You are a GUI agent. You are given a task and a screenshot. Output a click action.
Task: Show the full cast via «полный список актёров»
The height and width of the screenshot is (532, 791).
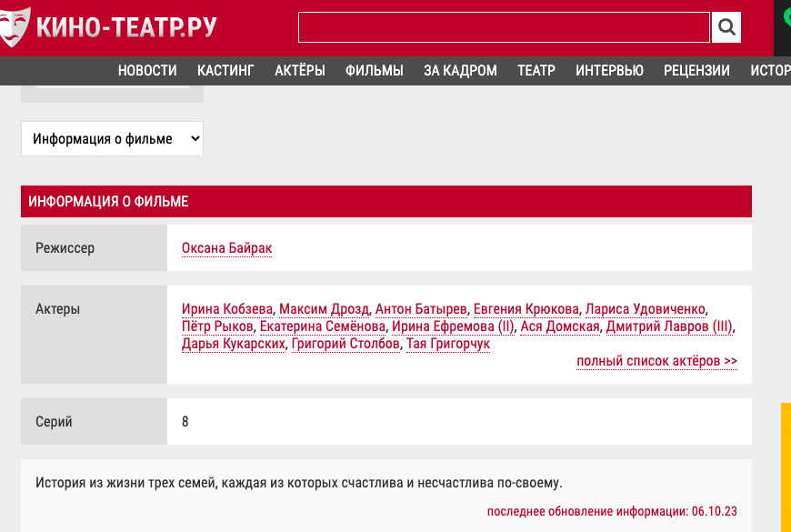coord(656,361)
